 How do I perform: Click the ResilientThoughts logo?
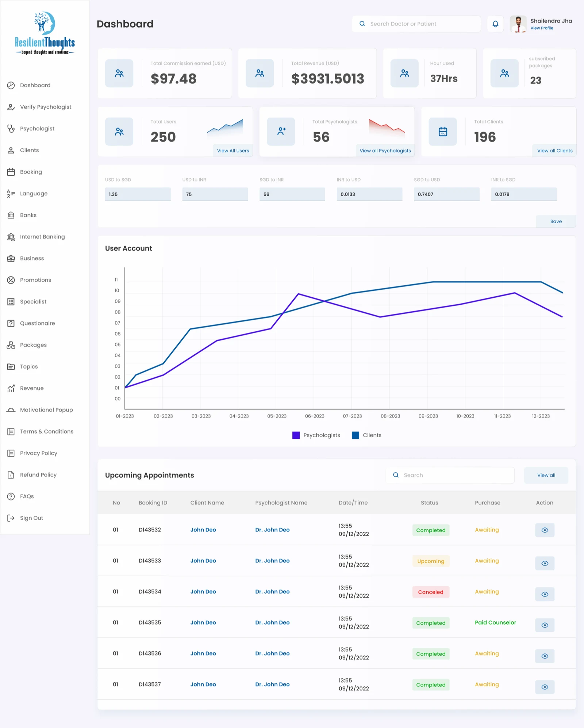45,33
